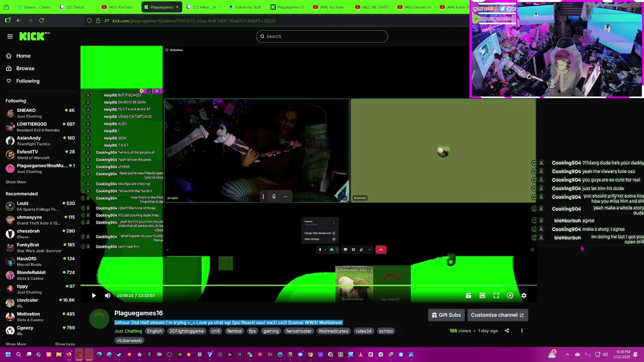Switch to (463) YouTube browser tab
Viewport: 644px width, 362px height.
tap(117, 7)
